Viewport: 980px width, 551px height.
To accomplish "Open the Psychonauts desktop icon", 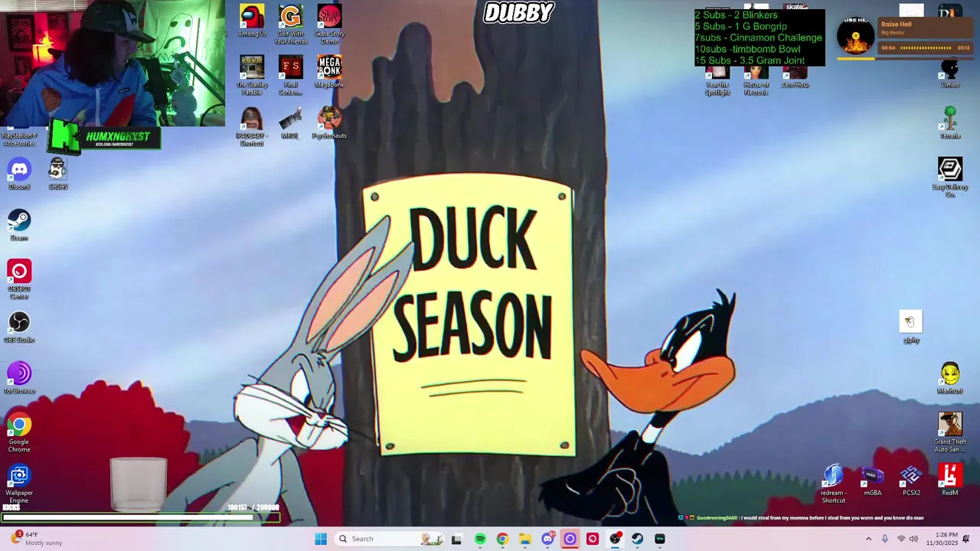I will (x=329, y=122).
